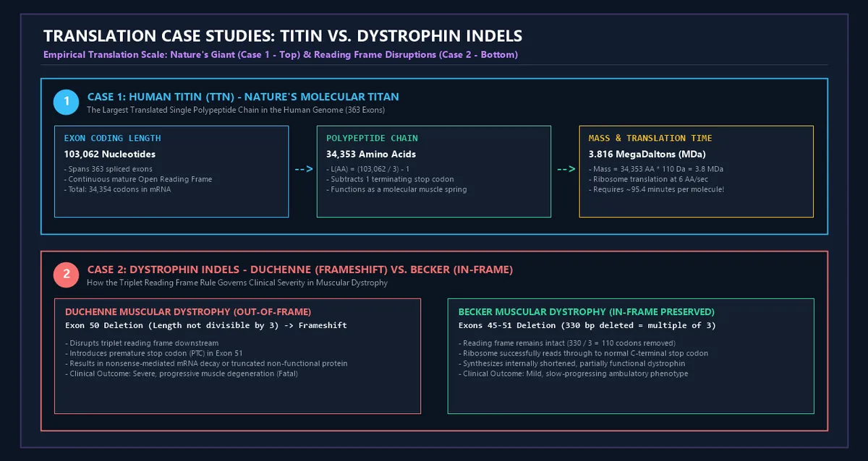Screen dimensions: 868x461
Task: Select the value '34,353 Amino Acids'
Action: coord(371,154)
